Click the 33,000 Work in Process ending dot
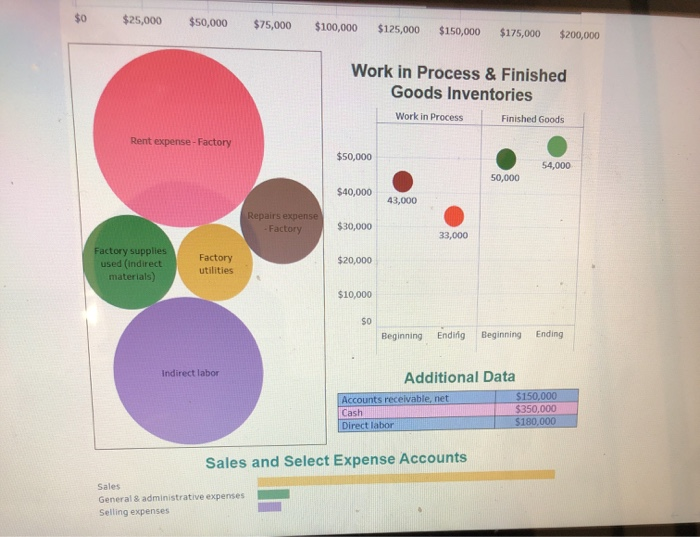This screenshot has width=700, height=537. click(454, 216)
